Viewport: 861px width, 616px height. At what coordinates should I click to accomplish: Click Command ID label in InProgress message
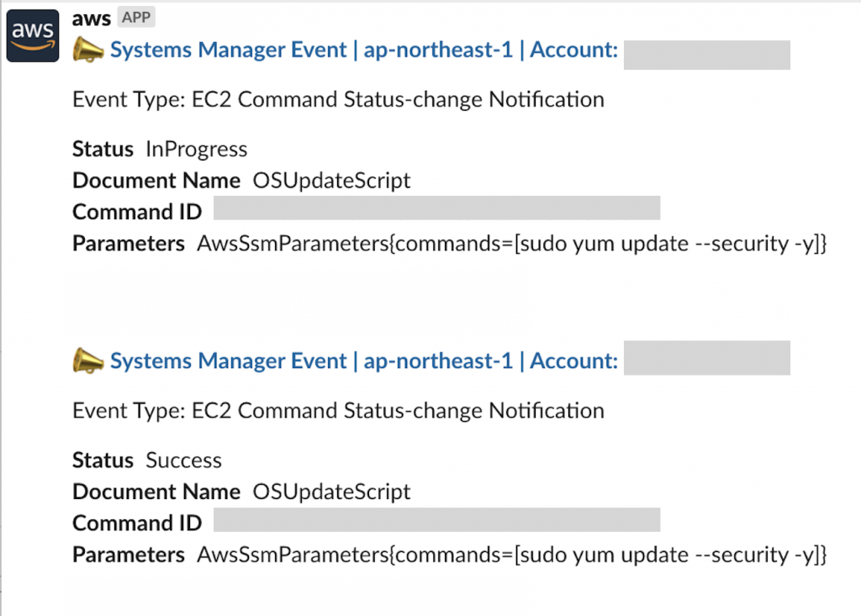click(x=137, y=212)
